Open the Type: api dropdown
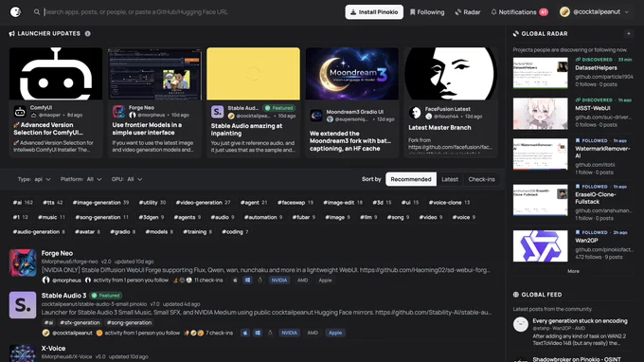This screenshot has width=644, height=362. coord(34,179)
